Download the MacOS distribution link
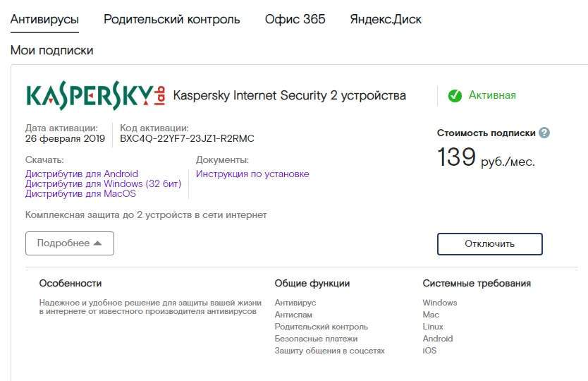Viewport: 588px width, 381px height. coord(80,193)
